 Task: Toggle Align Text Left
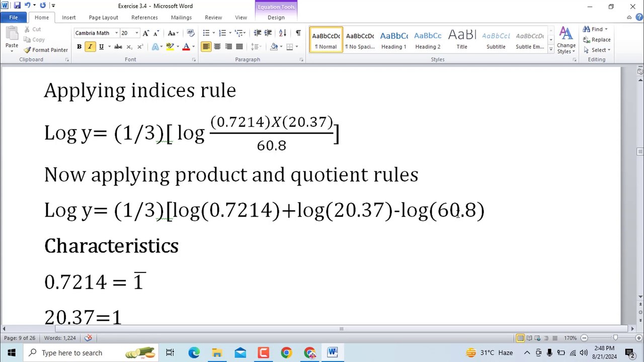pos(206,47)
